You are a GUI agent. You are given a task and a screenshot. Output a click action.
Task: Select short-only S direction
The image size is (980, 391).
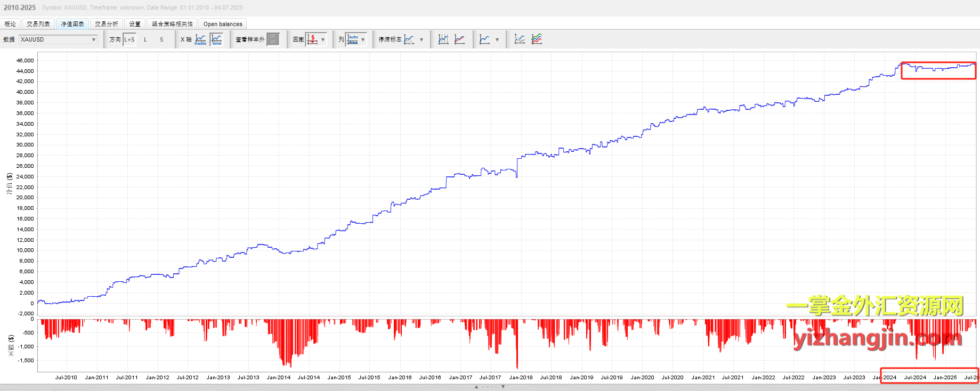[161, 39]
